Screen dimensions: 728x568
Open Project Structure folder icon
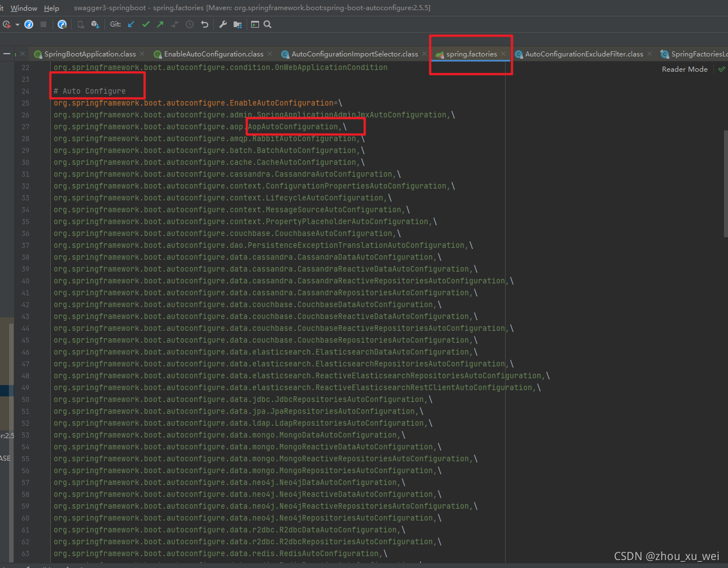pos(238,24)
